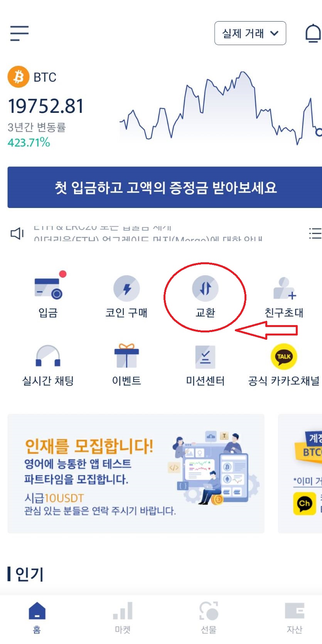
Task: Expand the announcements list icon
Action: click(315, 233)
